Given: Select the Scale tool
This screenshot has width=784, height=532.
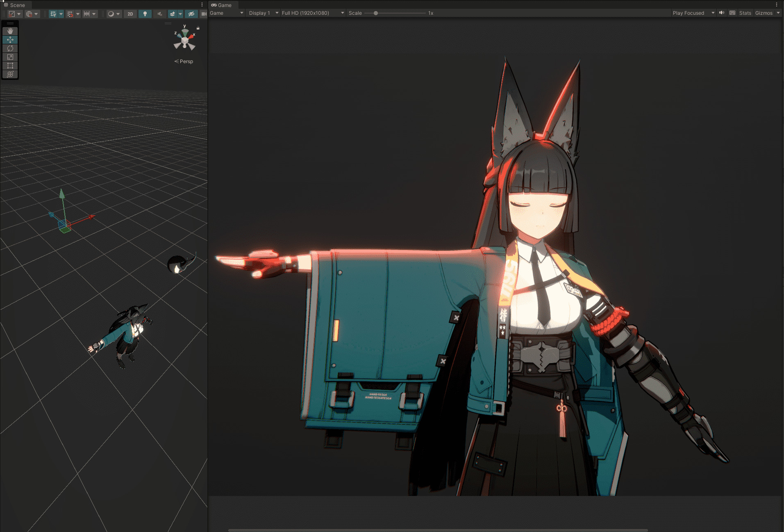Looking at the screenshot, I should point(10,57).
